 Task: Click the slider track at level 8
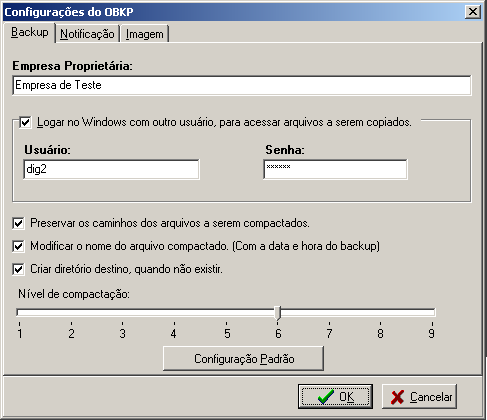point(380,312)
